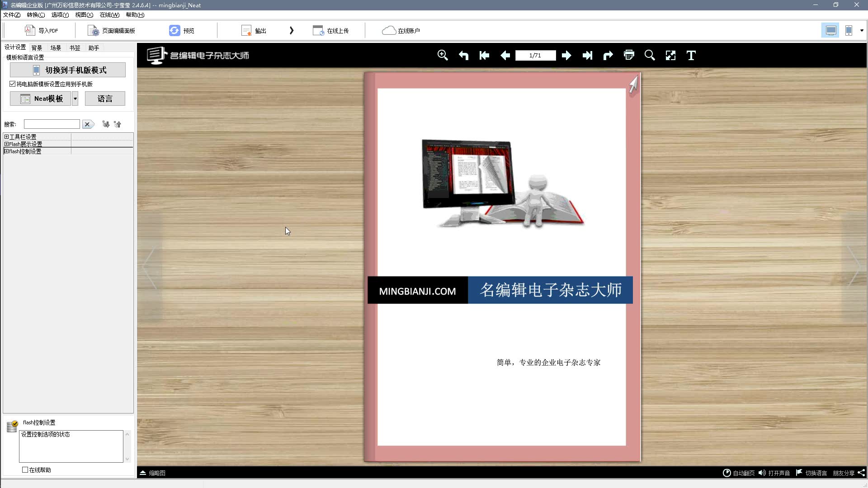This screenshot has height=488, width=868.
Task: Select the text (T) tool on the toolbar
Action: [691, 55]
